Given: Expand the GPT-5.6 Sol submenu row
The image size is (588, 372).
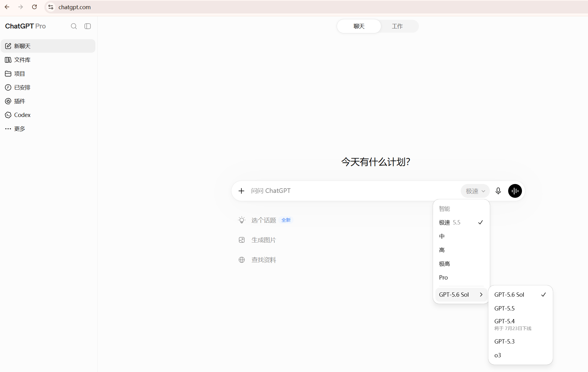Looking at the screenshot, I should click(x=461, y=295).
